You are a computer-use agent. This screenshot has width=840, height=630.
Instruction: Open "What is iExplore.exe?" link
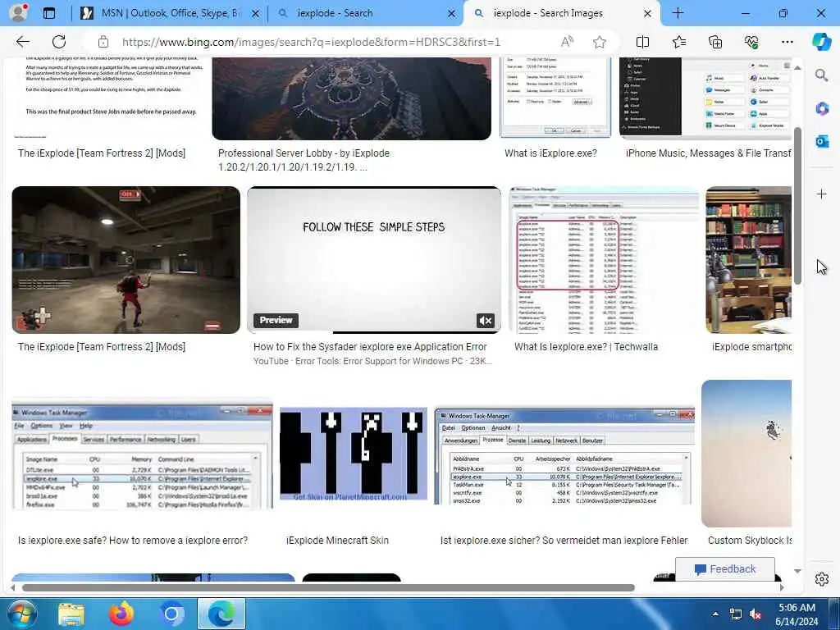point(550,153)
